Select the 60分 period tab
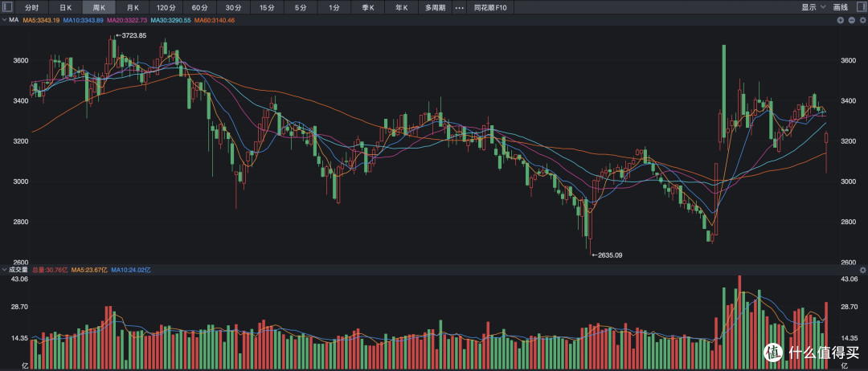 click(x=200, y=8)
